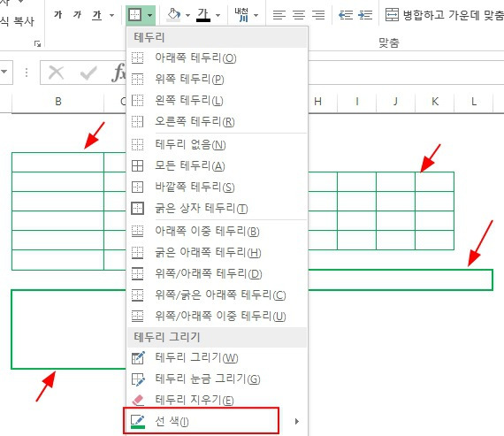Choose 왼쪽 테두리(L) left border
504x436 pixels.
pos(217,100)
